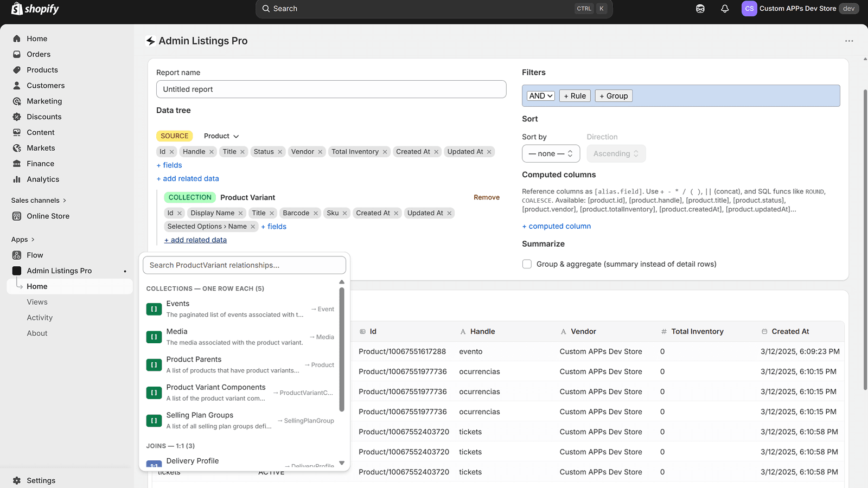Viewport: 868px width, 488px height.
Task: Sort by Total Inventory column header
Action: pyautogui.click(x=697, y=331)
